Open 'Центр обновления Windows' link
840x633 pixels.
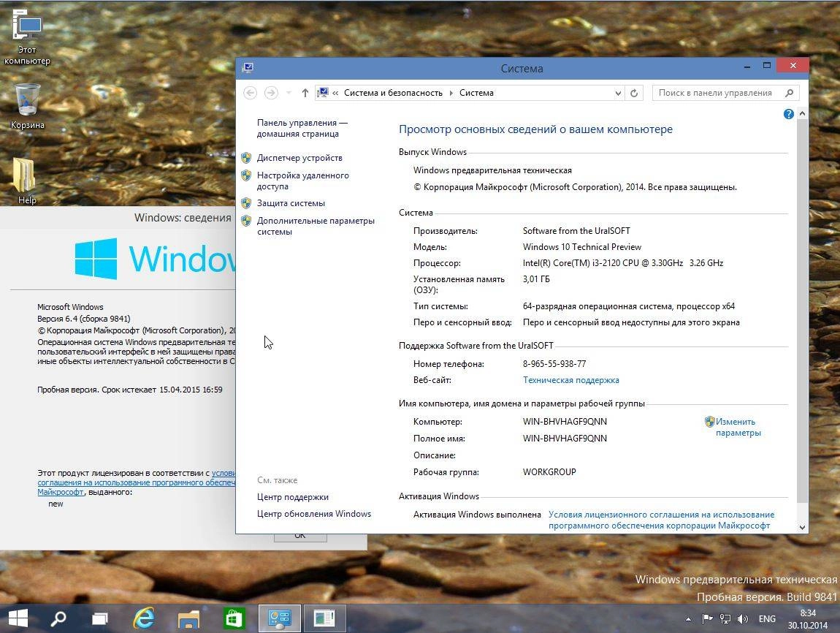click(x=314, y=513)
